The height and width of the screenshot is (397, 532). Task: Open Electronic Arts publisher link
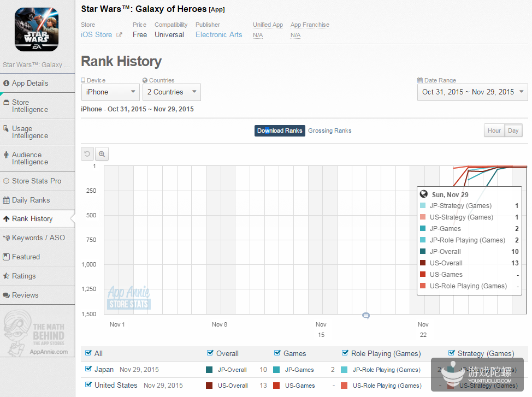[219, 34]
